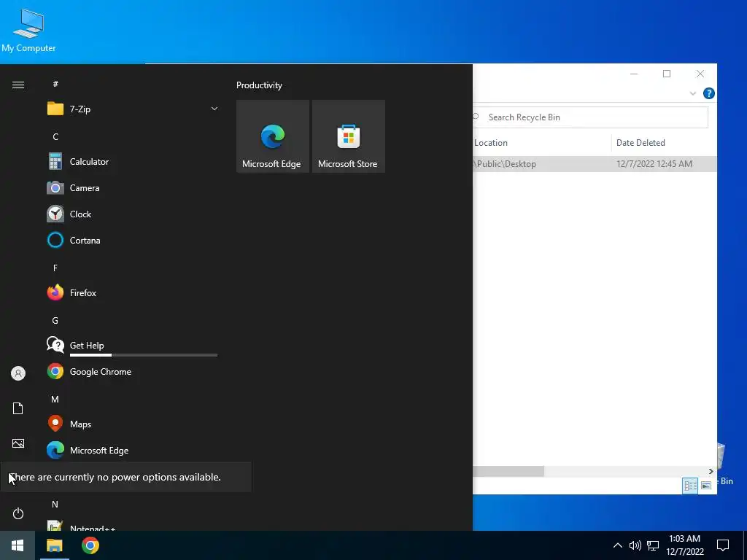Jump to the N letter group header
This screenshot has width=747, height=560.
point(55,504)
